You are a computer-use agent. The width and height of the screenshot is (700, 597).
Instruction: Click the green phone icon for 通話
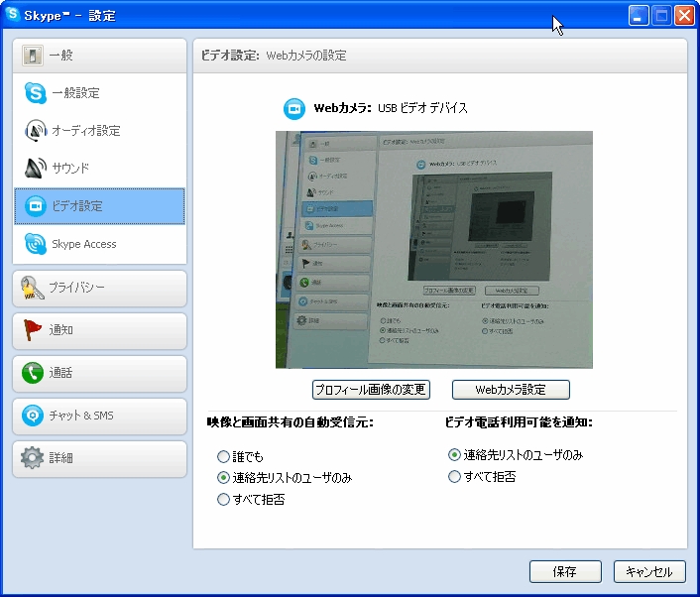point(33,373)
